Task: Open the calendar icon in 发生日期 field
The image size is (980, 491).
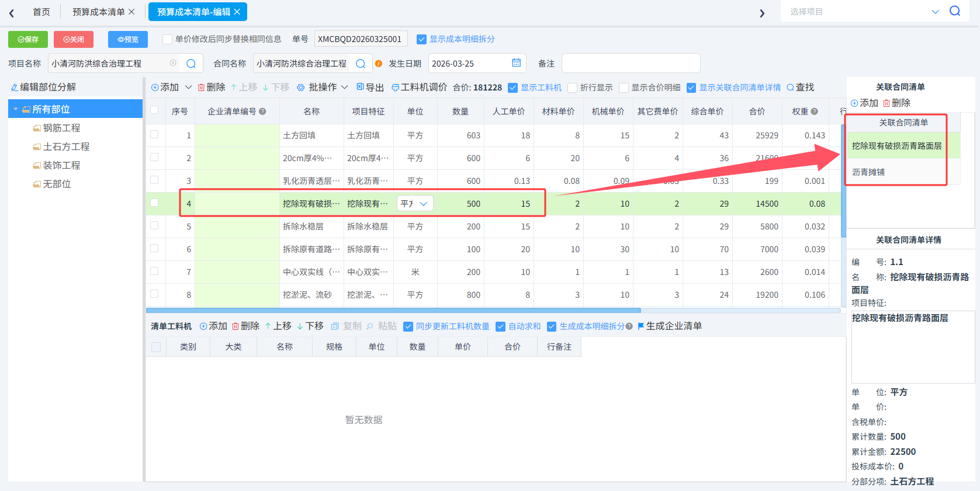Action: click(x=517, y=63)
